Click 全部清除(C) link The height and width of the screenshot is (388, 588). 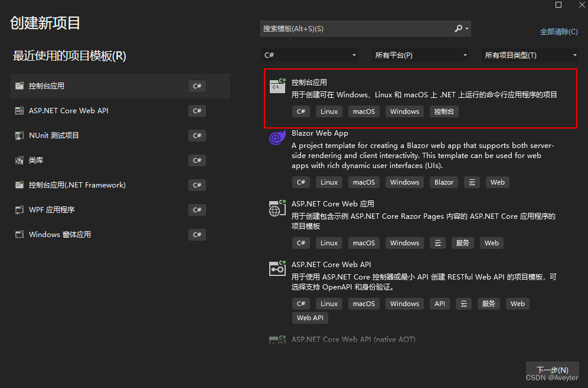(x=558, y=32)
